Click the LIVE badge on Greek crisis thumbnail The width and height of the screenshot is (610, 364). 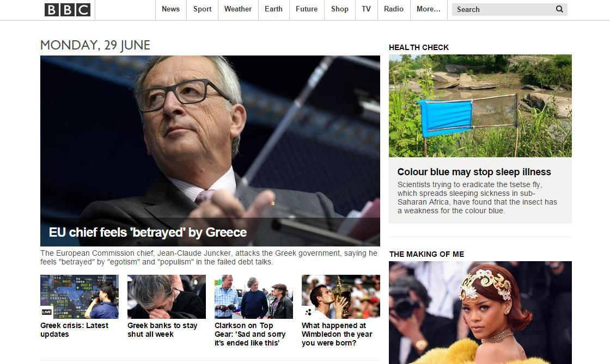[x=47, y=312]
